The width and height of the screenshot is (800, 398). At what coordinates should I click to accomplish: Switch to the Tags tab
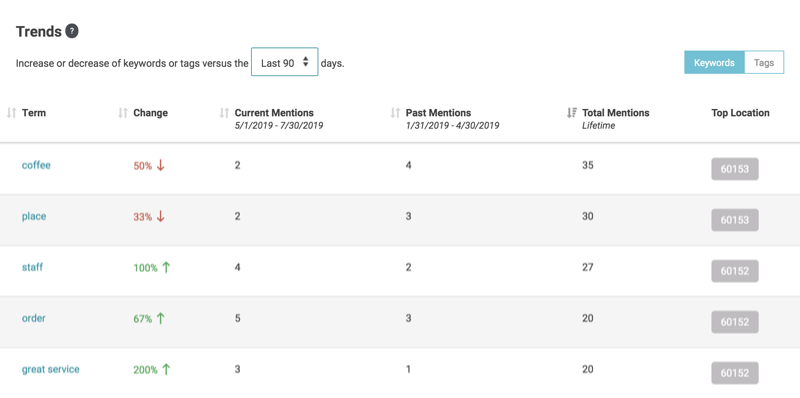tap(764, 63)
